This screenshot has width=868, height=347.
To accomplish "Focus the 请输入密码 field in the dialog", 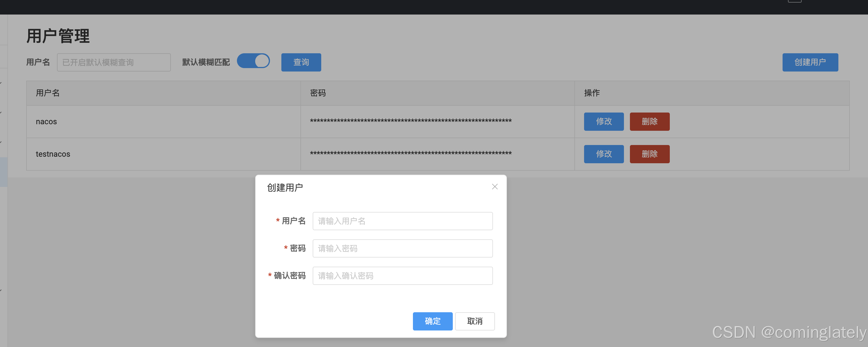I will pos(403,248).
